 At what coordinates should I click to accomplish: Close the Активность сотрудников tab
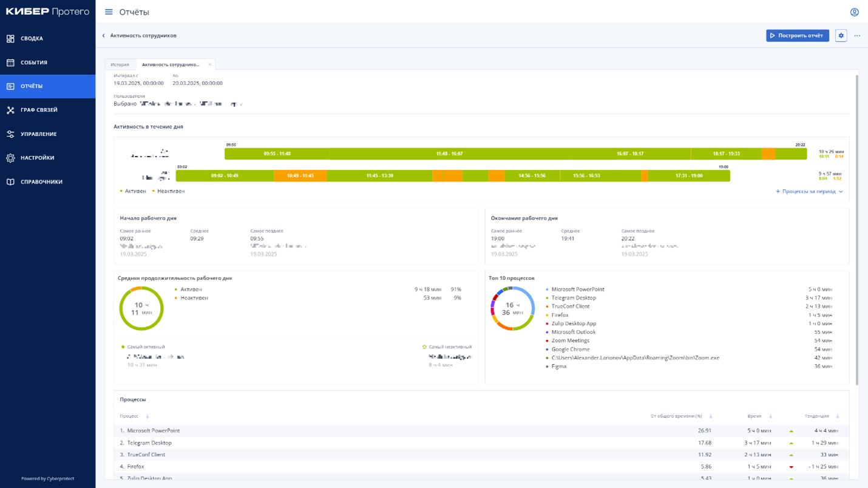pos(210,64)
